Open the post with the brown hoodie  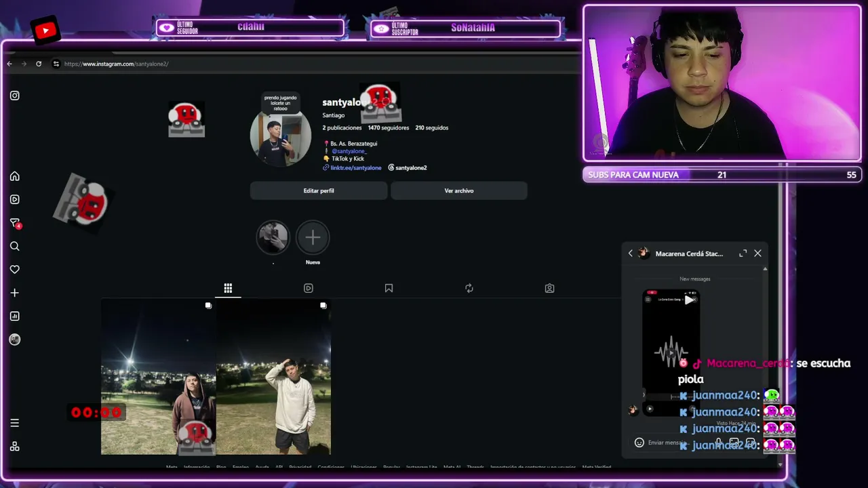tap(159, 377)
